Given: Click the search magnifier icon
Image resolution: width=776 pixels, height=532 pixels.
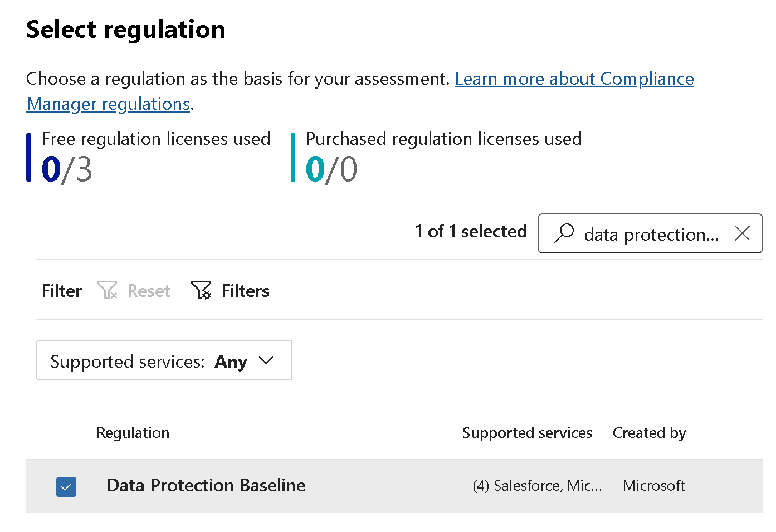Looking at the screenshot, I should (564, 233).
